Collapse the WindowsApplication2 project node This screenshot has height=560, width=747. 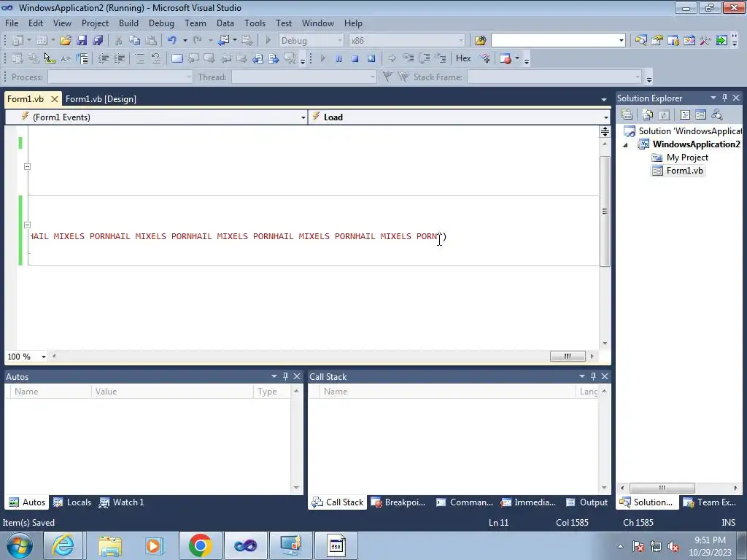point(625,145)
